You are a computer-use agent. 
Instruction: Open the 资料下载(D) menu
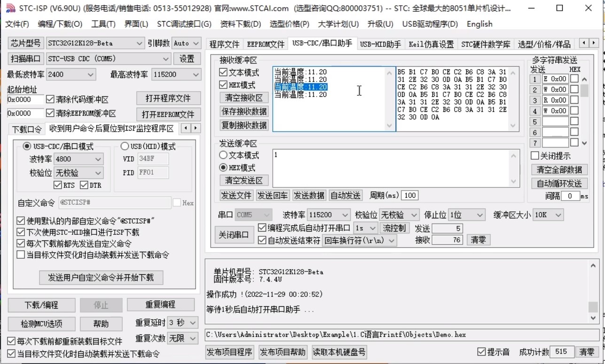[x=240, y=24]
